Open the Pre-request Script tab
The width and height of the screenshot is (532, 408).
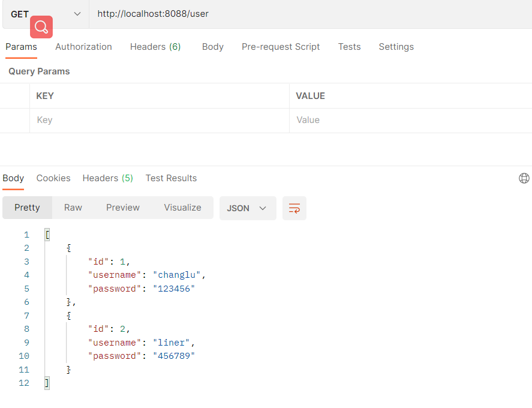click(281, 47)
